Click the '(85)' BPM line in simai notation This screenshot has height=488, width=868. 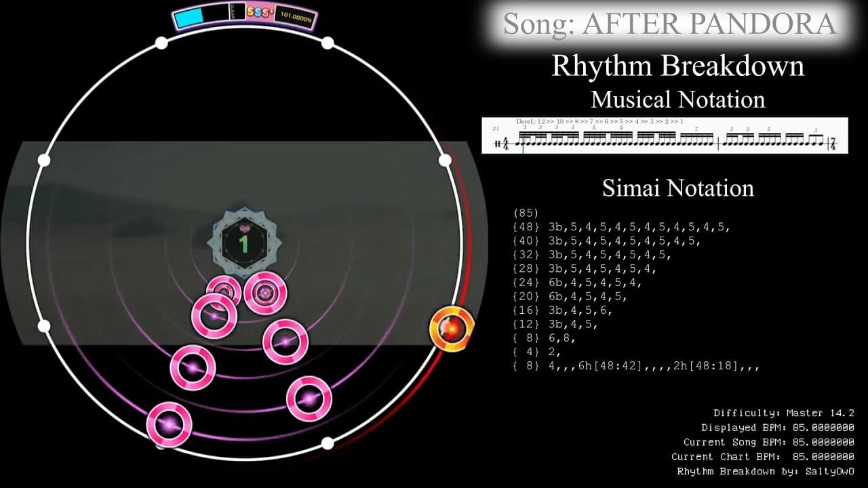click(526, 213)
